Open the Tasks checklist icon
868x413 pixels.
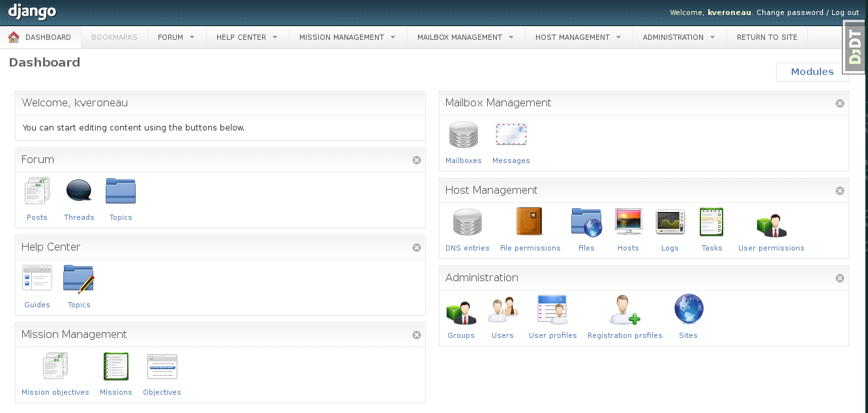click(711, 222)
